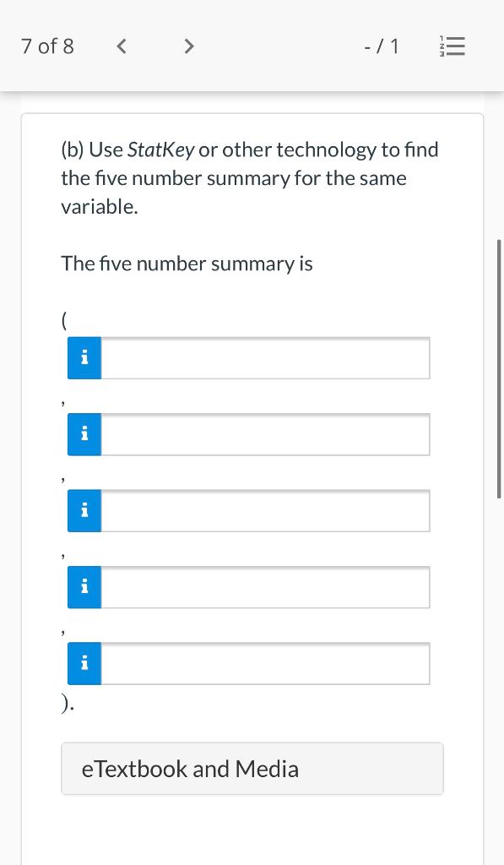The height and width of the screenshot is (865, 504).
Task: Open eTextbook and Media
Action: click(x=252, y=768)
